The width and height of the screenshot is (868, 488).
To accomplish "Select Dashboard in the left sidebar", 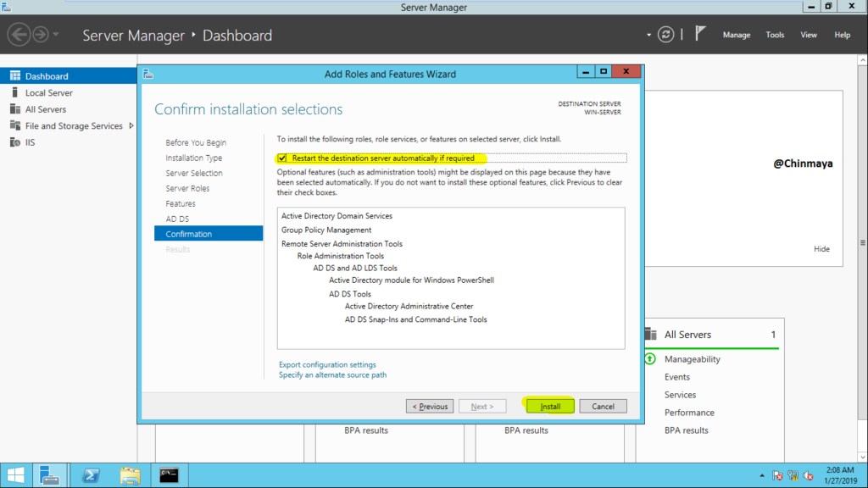I will pos(69,75).
